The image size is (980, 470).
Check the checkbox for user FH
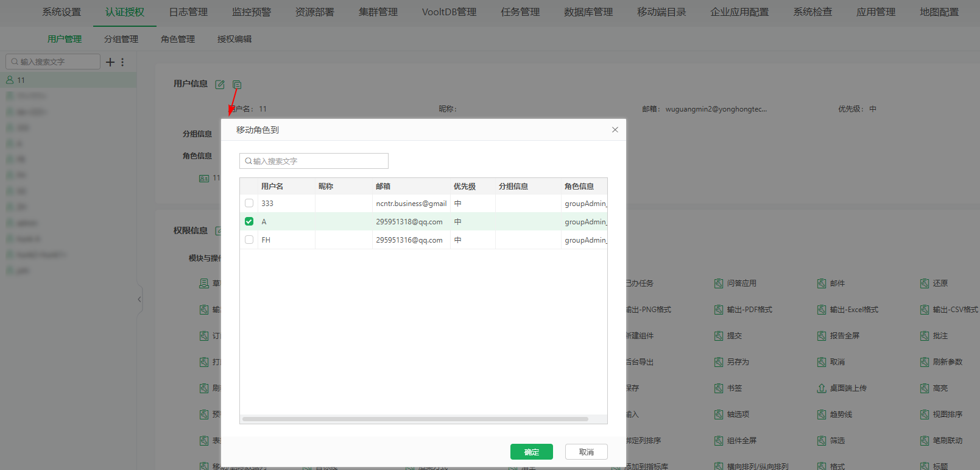249,240
